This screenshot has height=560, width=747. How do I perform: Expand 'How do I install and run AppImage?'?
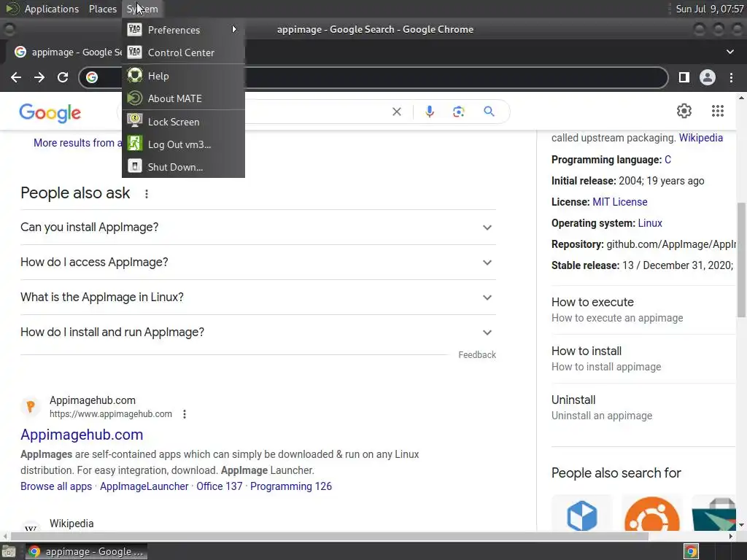258,332
